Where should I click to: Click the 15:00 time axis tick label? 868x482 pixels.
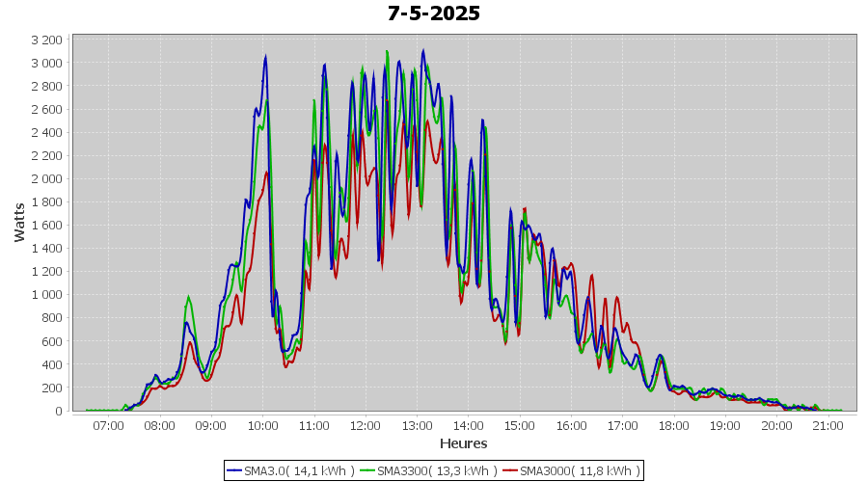pos(520,425)
